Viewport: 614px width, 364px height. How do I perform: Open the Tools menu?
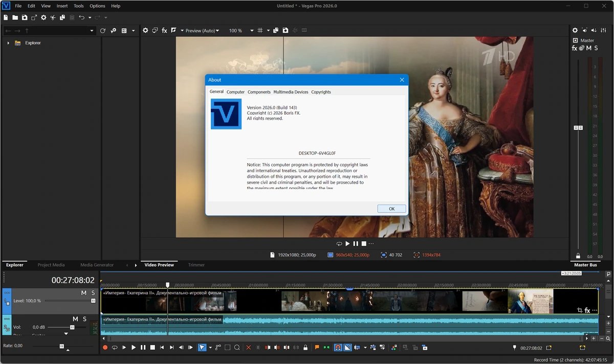tap(78, 6)
